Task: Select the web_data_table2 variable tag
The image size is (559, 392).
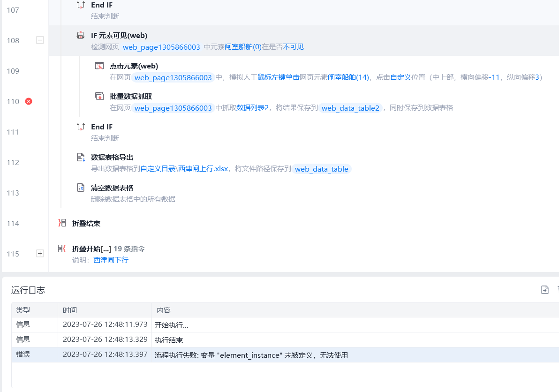Action: point(350,108)
